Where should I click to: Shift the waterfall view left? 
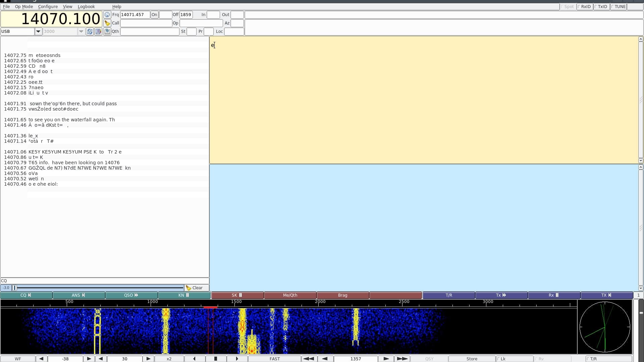point(195,359)
